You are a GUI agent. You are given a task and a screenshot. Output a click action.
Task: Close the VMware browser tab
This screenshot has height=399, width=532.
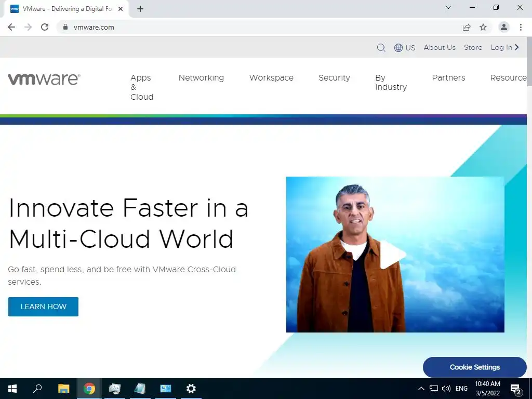[121, 9]
